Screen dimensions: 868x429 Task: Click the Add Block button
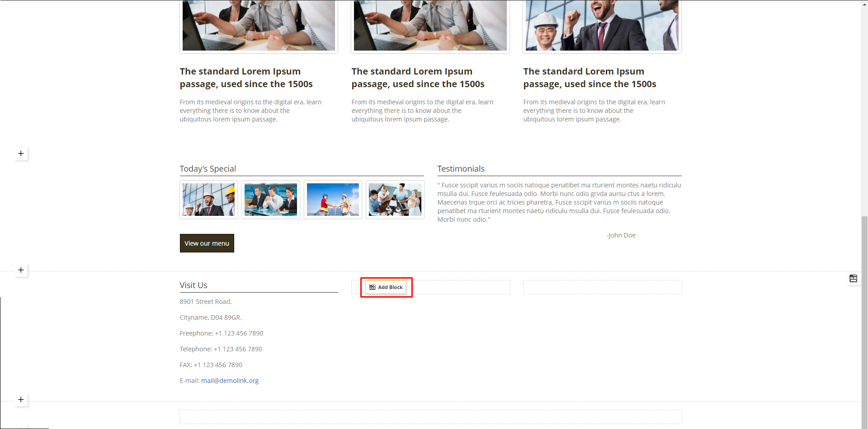coord(386,287)
